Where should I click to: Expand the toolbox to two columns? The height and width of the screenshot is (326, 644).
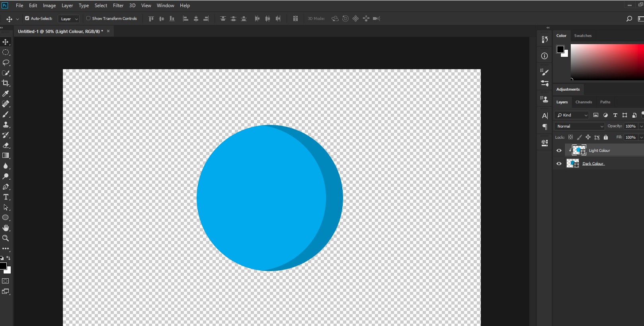click(x=2, y=28)
